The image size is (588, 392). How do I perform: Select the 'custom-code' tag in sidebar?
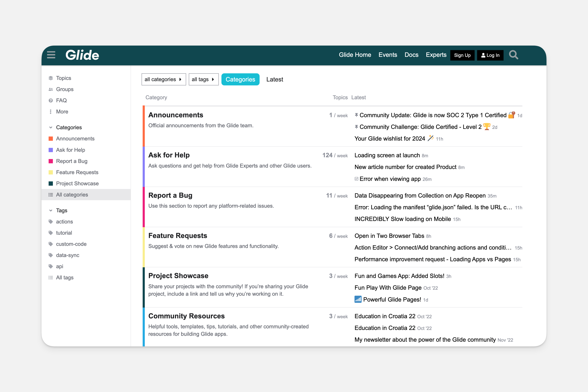71,244
